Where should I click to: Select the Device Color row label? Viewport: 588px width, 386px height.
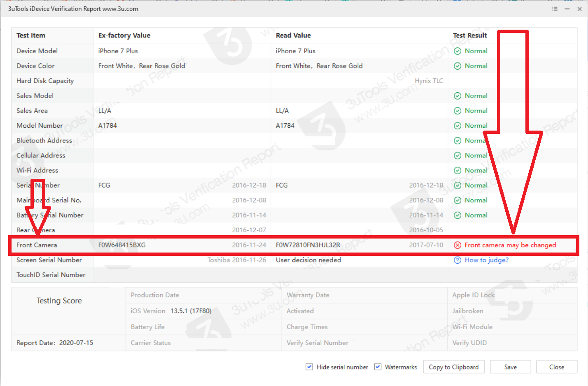[35, 66]
